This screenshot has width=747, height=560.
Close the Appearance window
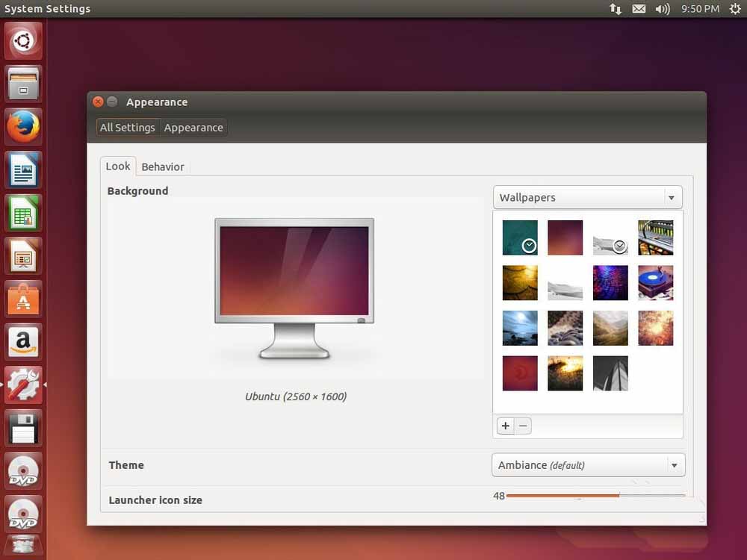(98, 102)
